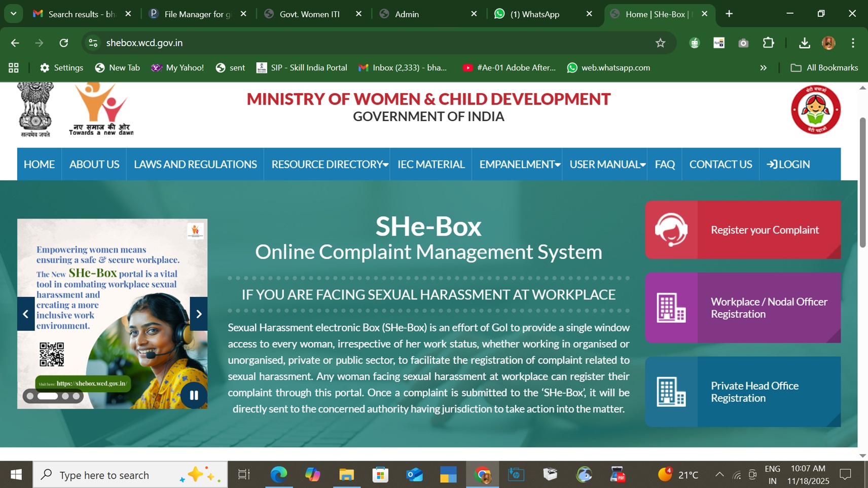Bookmark this page with the star icon
The height and width of the screenshot is (488, 868).
click(x=660, y=43)
